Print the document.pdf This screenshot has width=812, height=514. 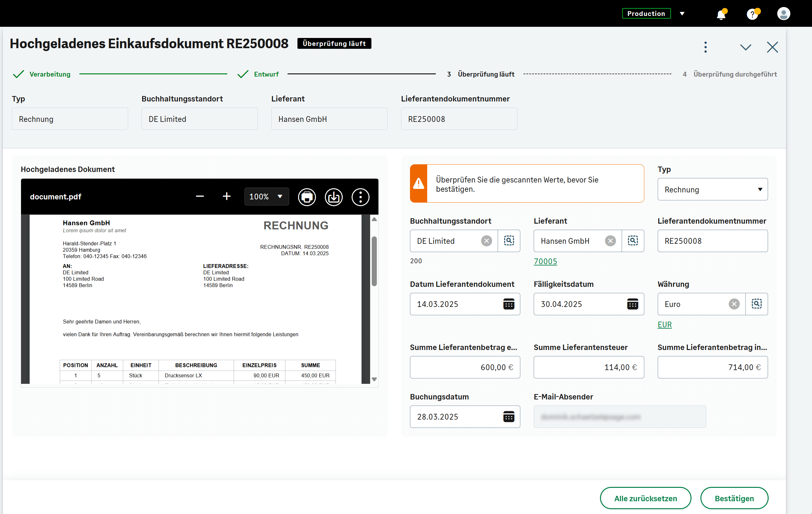point(307,197)
